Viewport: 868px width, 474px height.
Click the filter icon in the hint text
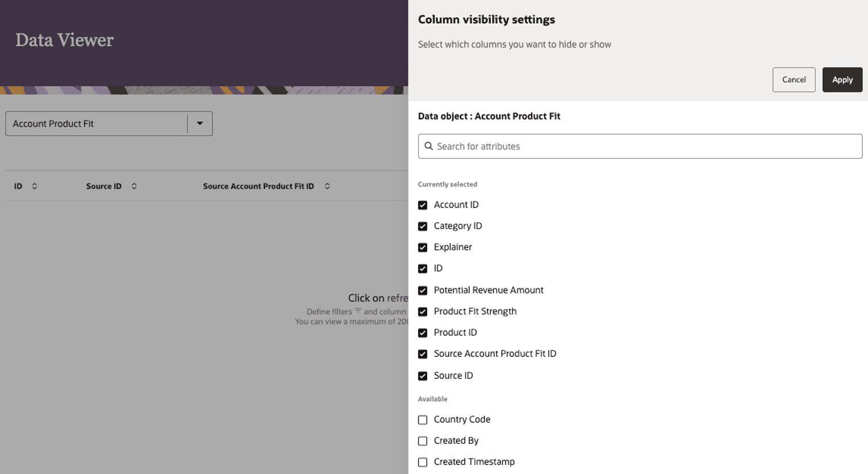click(x=359, y=311)
